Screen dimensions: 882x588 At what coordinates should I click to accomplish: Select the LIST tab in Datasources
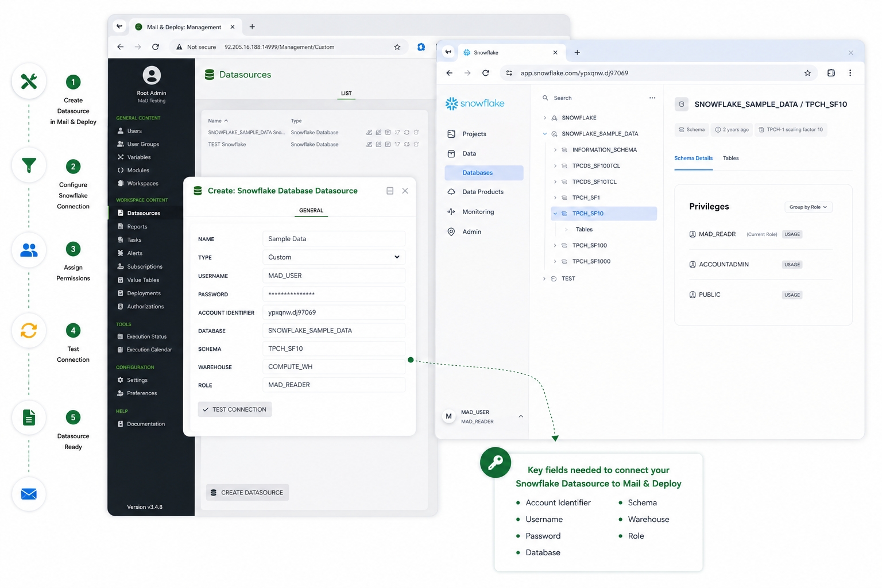pos(346,94)
